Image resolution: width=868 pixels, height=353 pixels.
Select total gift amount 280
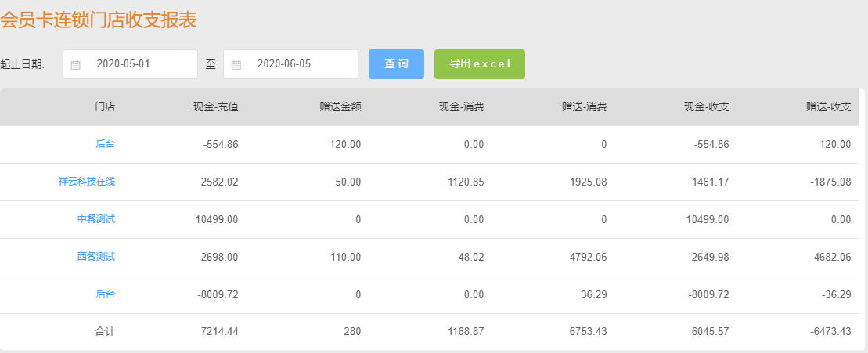353,332
